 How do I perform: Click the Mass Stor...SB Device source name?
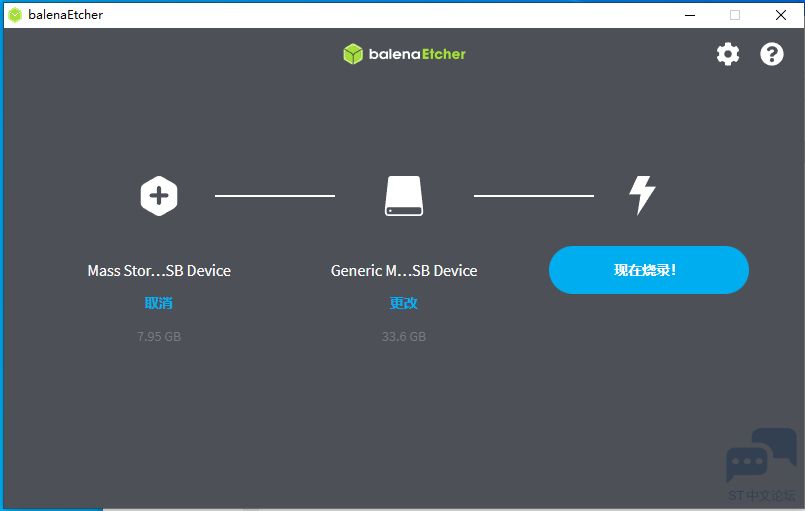(159, 271)
